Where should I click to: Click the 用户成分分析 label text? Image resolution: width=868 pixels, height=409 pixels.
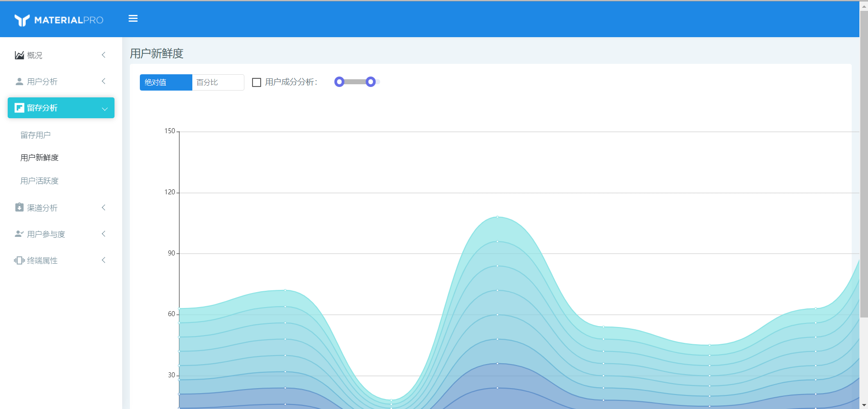point(291,82)
